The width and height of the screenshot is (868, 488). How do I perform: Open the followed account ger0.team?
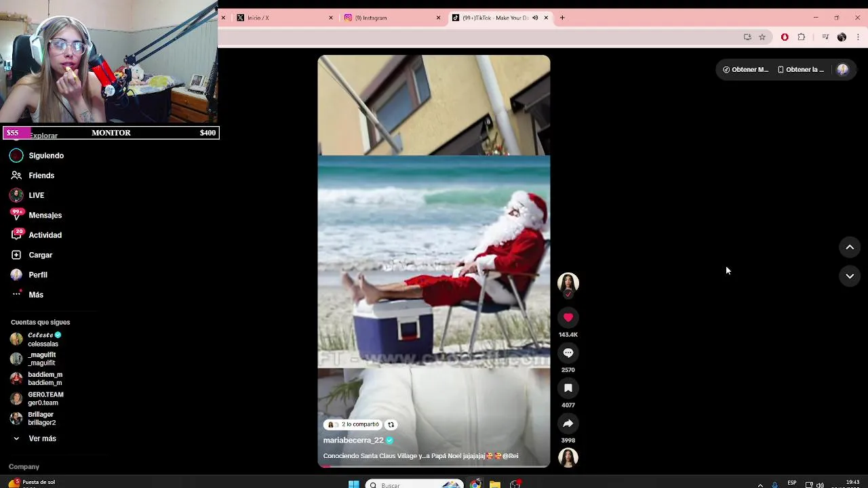click(37, 399)
